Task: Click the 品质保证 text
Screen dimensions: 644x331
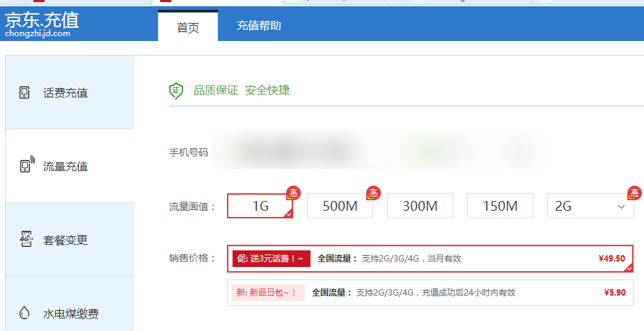Action: point(216,90)
